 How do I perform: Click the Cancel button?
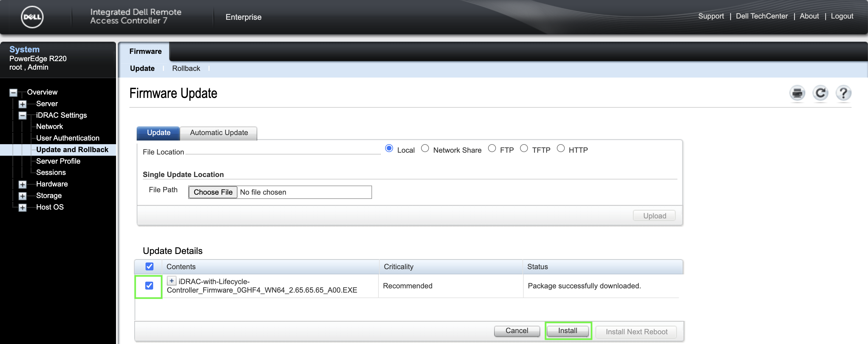click(517, 331)
